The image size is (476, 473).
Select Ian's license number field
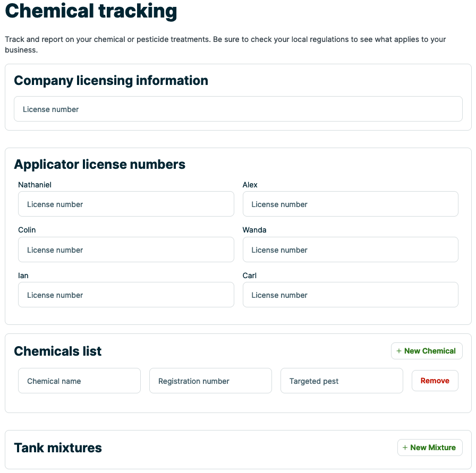(126, 295)
